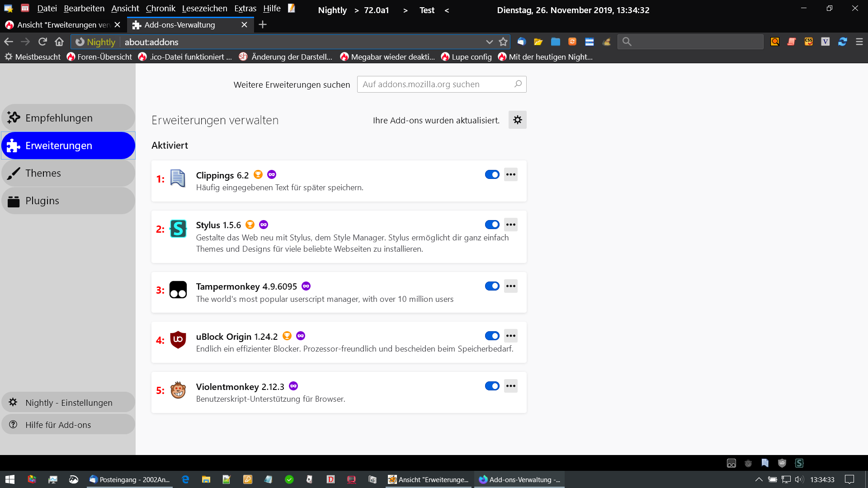Viewport: 868px width, 488px height.
Task: Open the Lesezeichen menu
Action: click(x=204, y=9)
